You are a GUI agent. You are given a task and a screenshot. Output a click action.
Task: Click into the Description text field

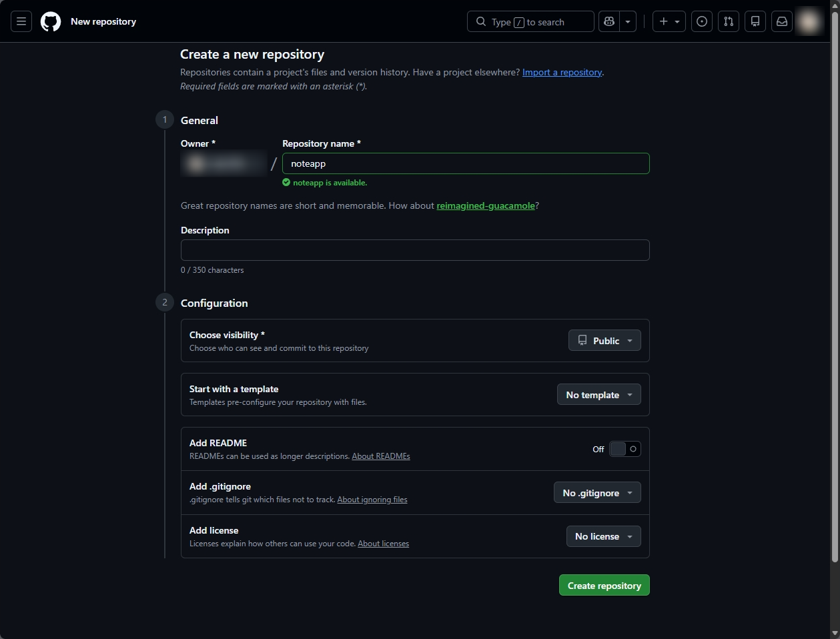pos(414,250)
